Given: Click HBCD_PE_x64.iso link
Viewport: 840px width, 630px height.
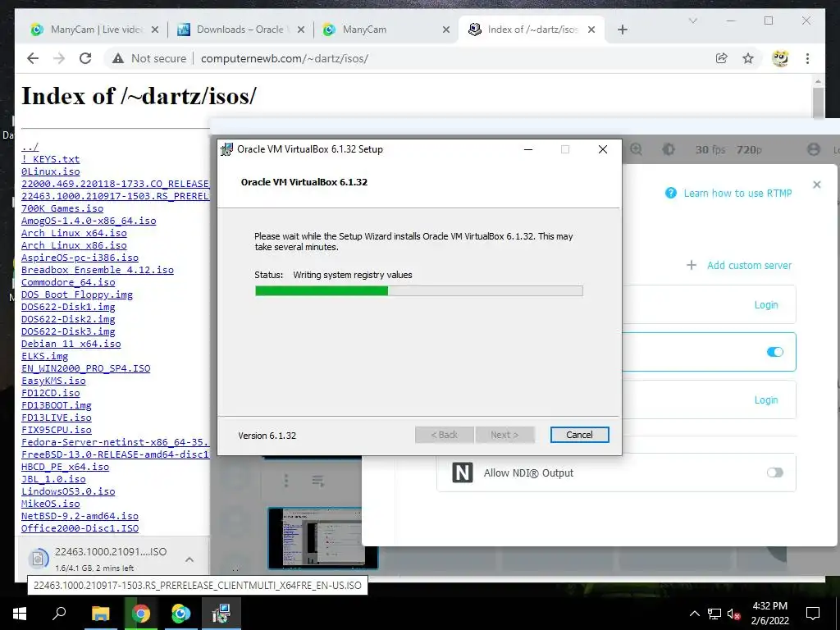Looking at the screenshot, I should pyautogui.click(x=65, y=467).
